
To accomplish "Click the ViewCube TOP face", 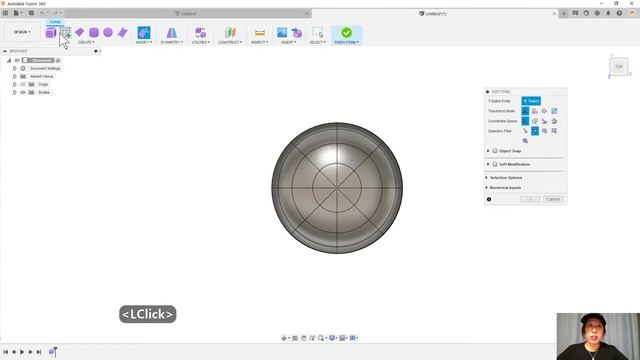I will click(619, 67).
